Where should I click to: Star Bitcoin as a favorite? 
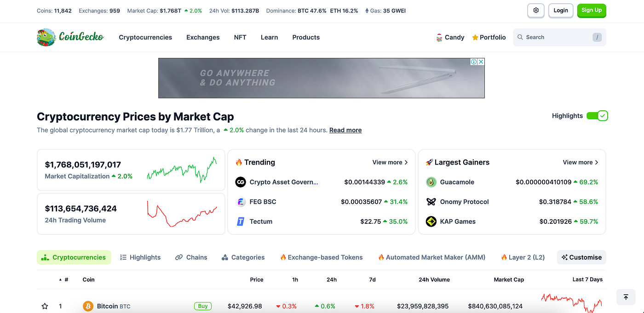click(x=45, y=306)
